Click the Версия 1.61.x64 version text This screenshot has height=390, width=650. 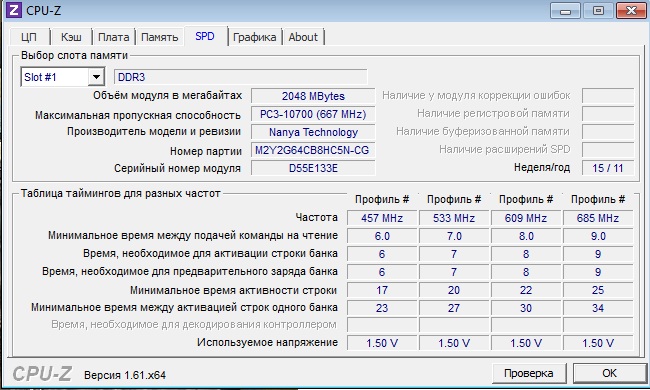(x=125, y=375)
